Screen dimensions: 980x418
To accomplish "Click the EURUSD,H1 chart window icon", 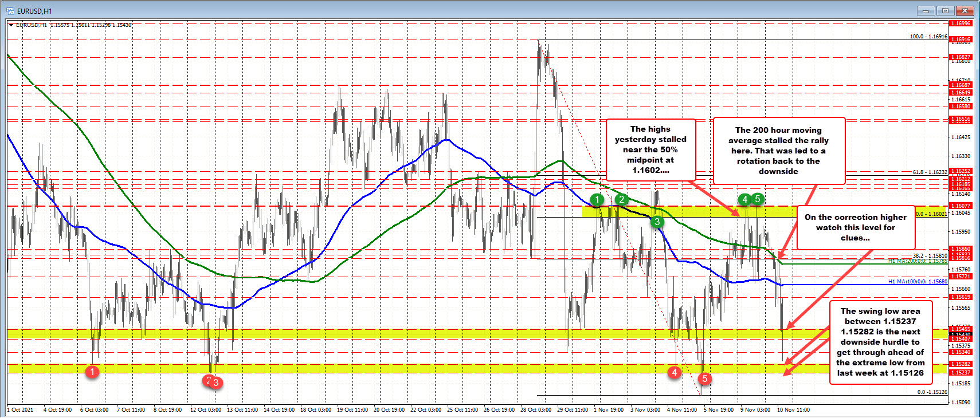I will click(x=10, y=10).
